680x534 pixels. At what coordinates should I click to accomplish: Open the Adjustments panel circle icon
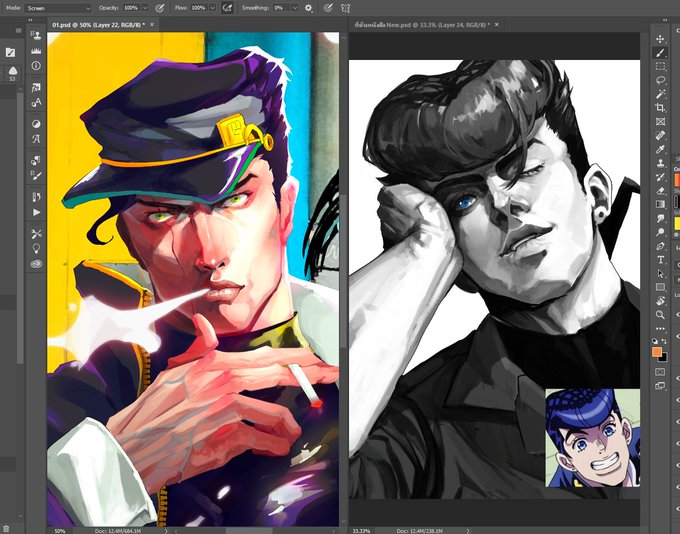point(36,124)
